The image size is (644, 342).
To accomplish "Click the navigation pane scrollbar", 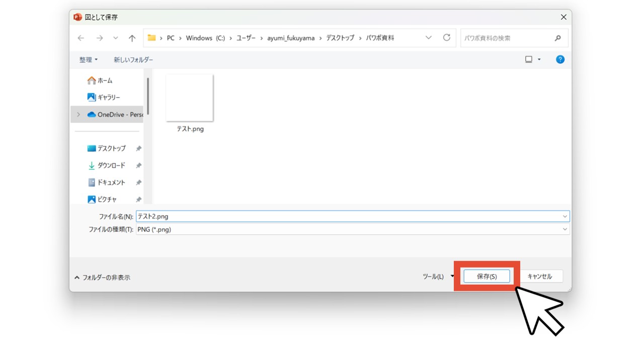I will click(148, 96).
